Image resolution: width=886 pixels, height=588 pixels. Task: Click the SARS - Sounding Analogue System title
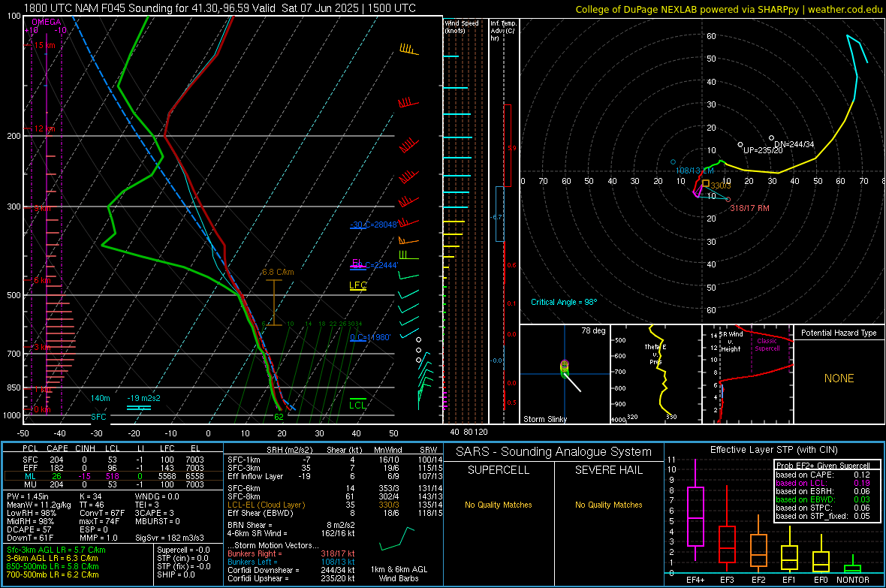coord(553,452)
